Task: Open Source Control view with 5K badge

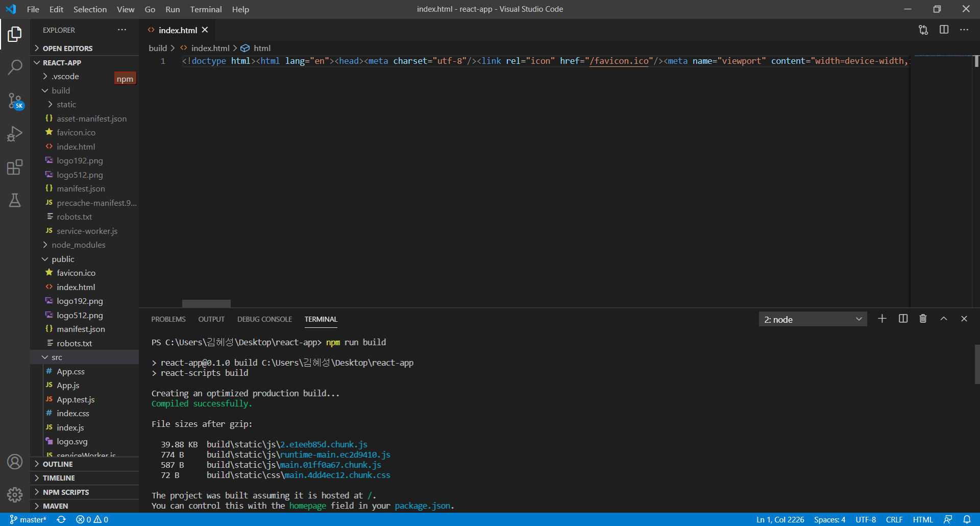Action: (15, 101)
